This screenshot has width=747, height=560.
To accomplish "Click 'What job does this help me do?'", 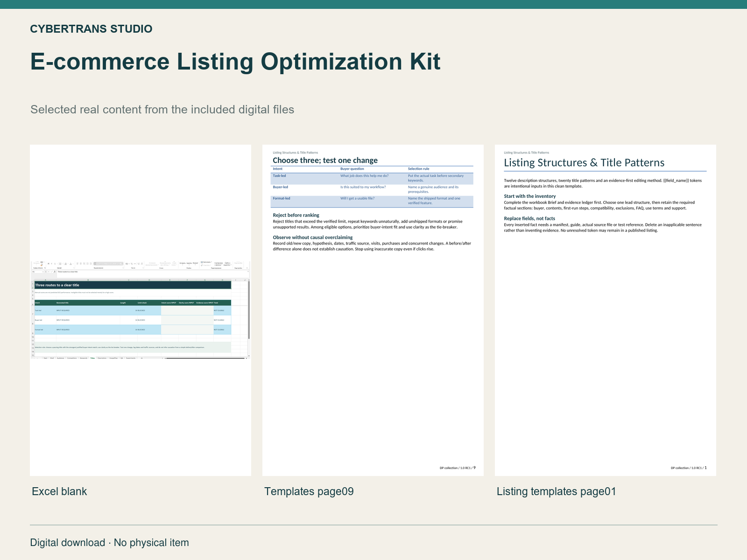I will (x=364, y=176).
